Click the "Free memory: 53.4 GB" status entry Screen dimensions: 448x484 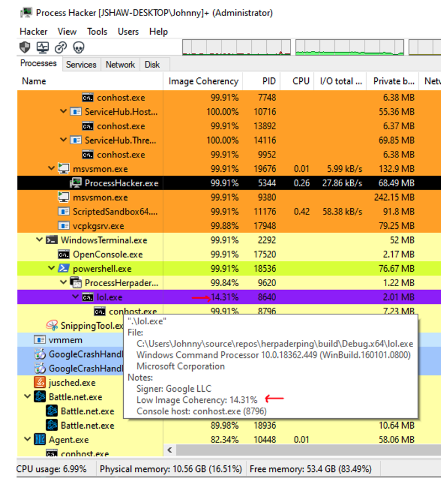[310, 469]
